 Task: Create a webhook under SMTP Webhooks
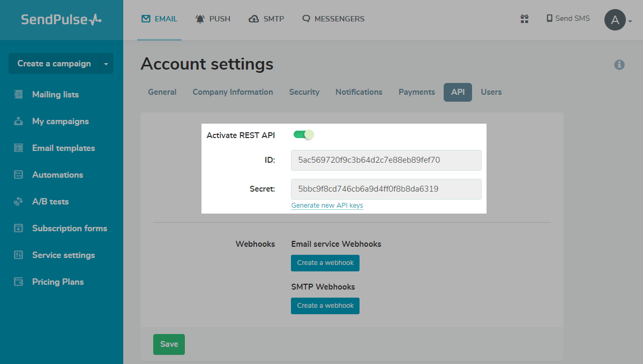[x=325, y=306]
